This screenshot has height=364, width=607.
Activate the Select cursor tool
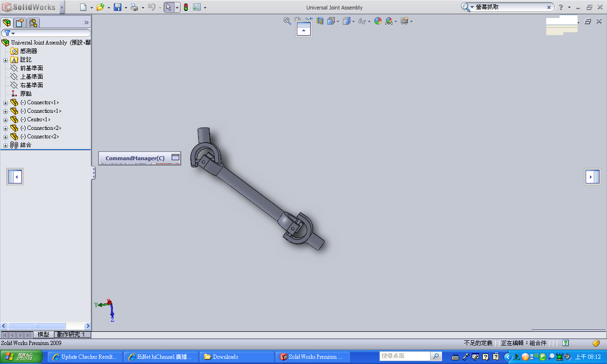point(169,7)
